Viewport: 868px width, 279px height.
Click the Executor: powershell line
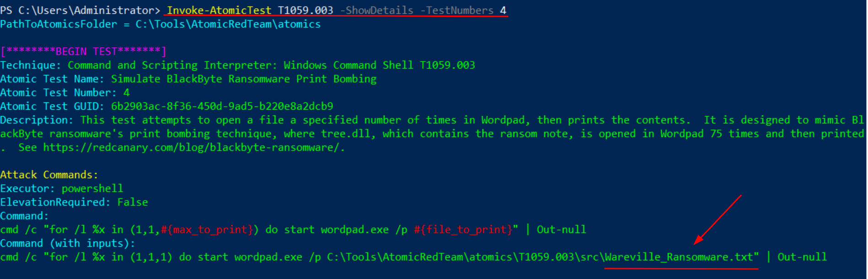point(62,188)
